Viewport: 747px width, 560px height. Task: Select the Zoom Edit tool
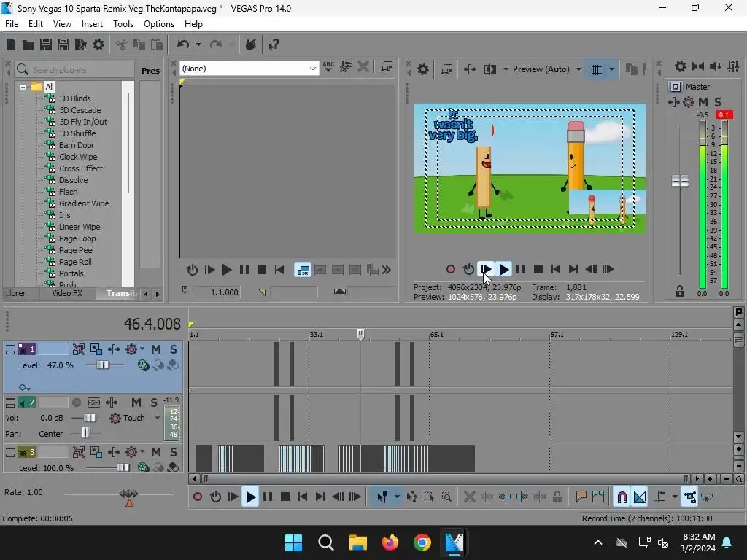[446, 497]
